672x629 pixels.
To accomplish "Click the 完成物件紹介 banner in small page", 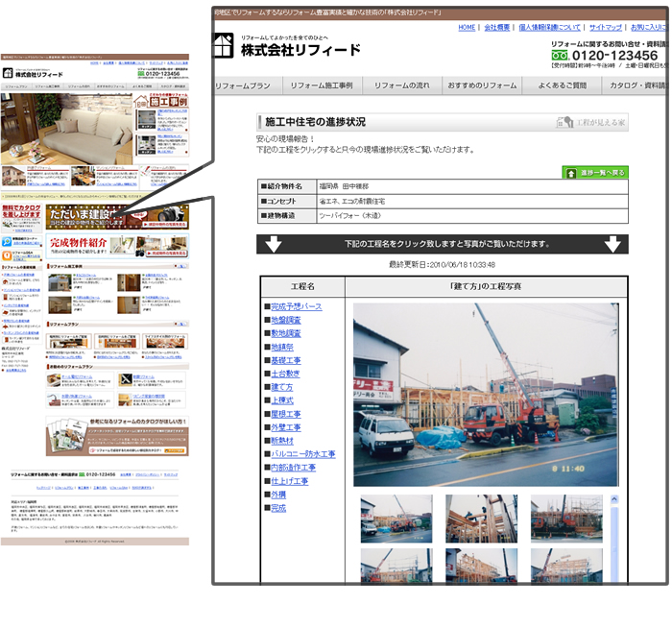I will click(x=117, y=246).
